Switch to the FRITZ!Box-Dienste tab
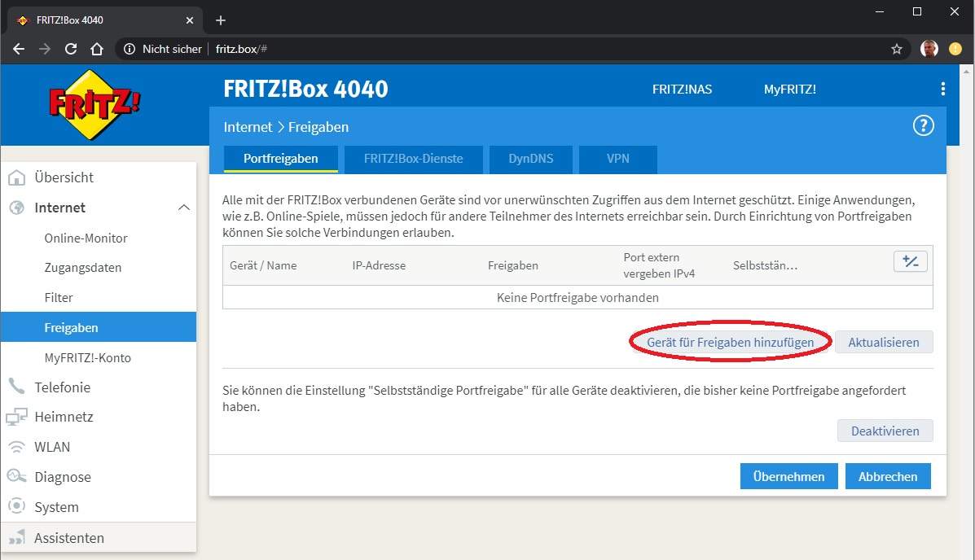The image size is (975, 560). click(x=414, y=159)
